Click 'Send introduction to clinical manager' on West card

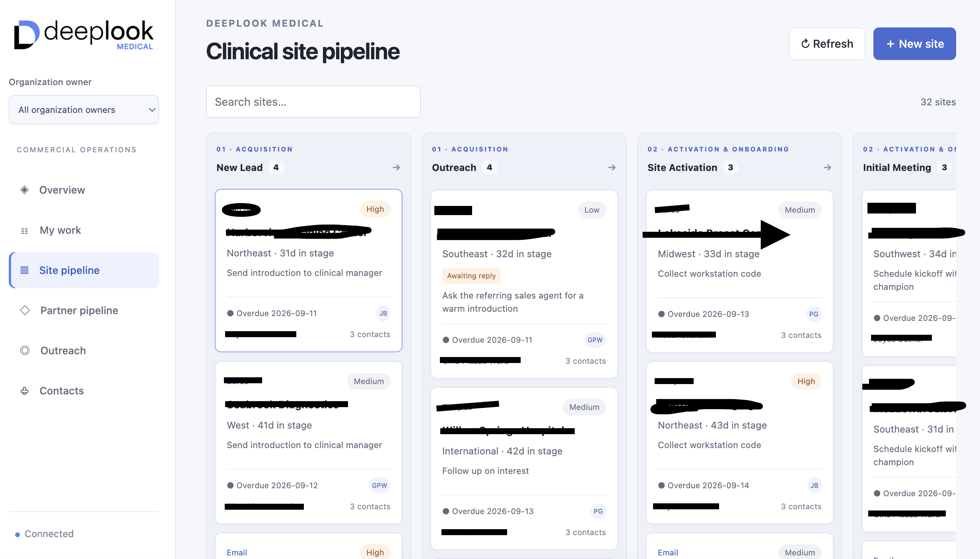point(304,445)
